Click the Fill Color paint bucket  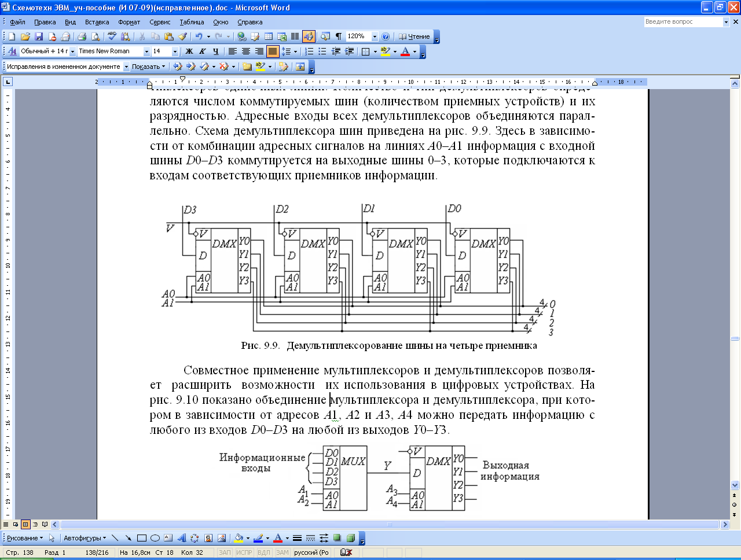click(238, 538)
